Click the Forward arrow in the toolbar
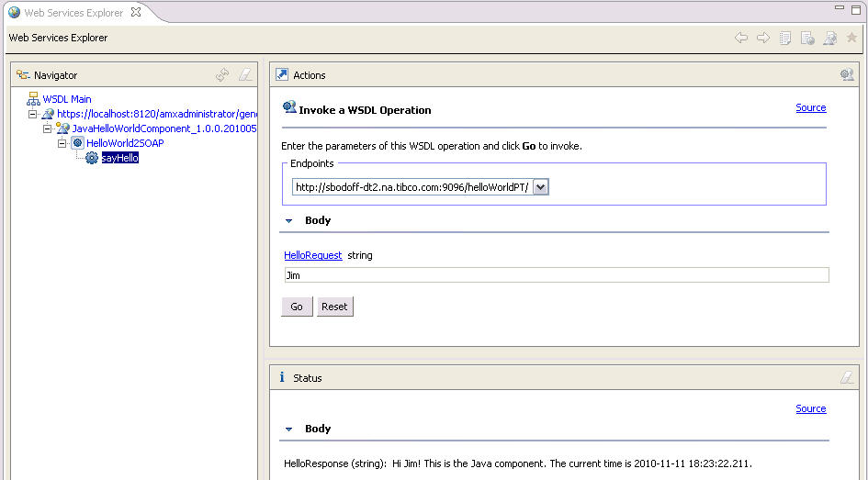868x480 pixels. click(763, 38)
